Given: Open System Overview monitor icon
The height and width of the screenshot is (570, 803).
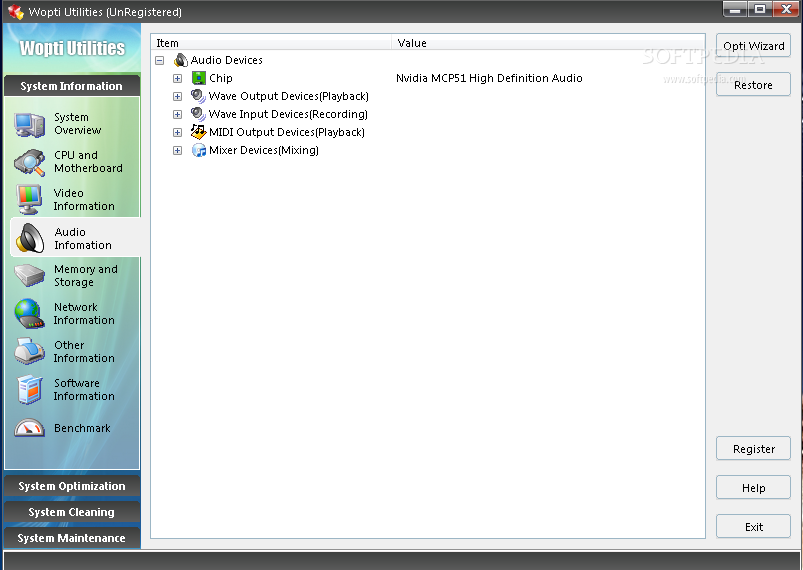Looking at the screenshot, I should coord(30,124).
